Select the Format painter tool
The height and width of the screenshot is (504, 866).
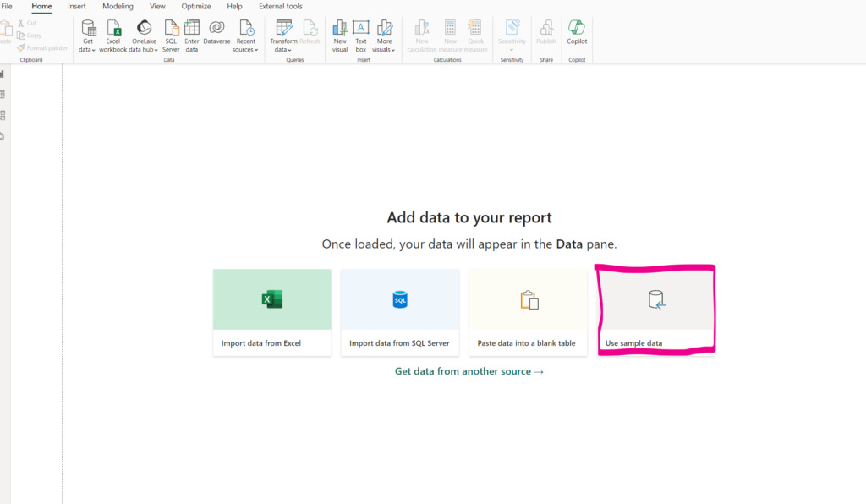pos(42,48)
